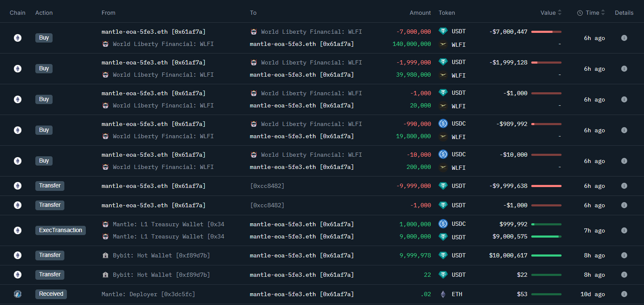Click the chain icon on the Received row

pyautogui.click(x=18, y=294)
